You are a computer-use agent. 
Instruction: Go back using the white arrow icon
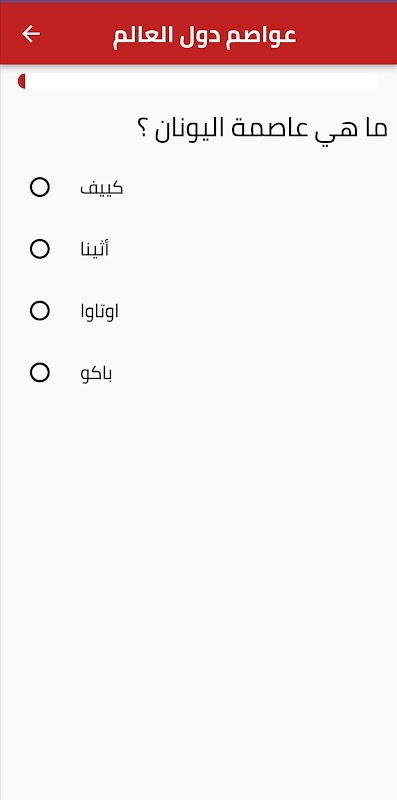pos(31,34)
